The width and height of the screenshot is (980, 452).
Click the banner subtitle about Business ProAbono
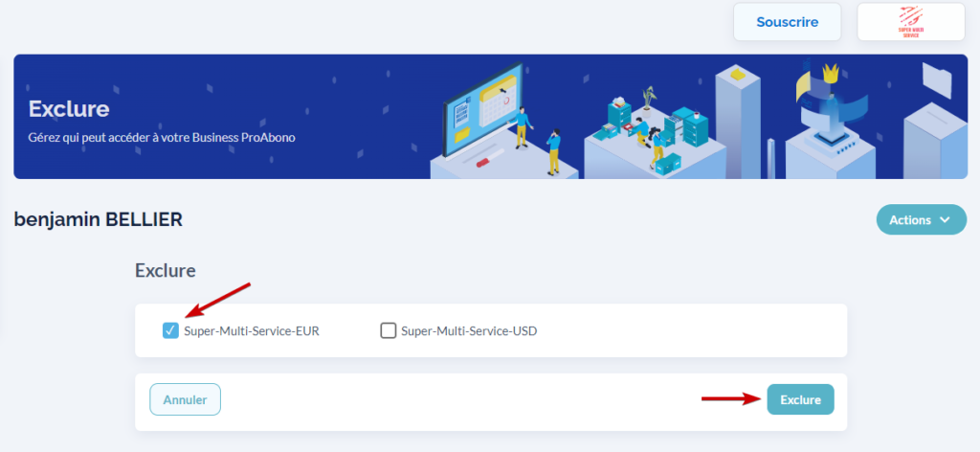[x=162, y=138]
